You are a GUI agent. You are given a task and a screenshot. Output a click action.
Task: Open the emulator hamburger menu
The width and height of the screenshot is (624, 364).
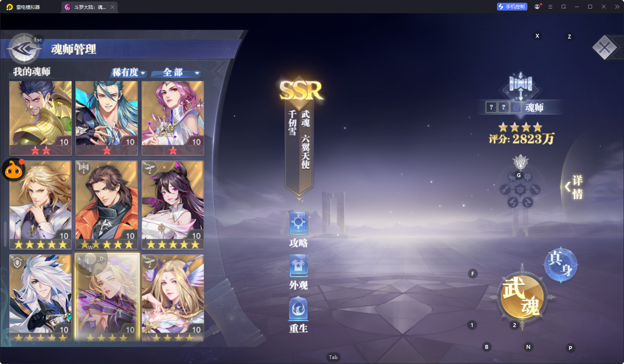coord(550,7)
